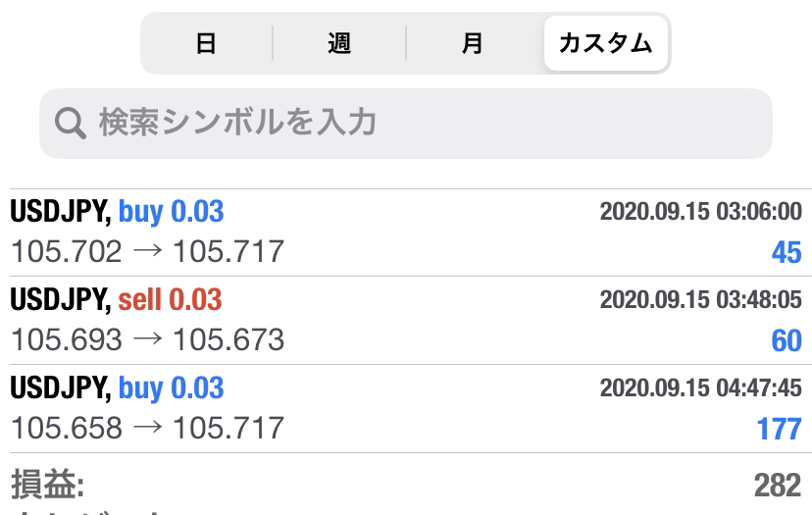This screenshot has width=812, height=515.
Task: Tap the profit value 60
Action: click(787, 341)
